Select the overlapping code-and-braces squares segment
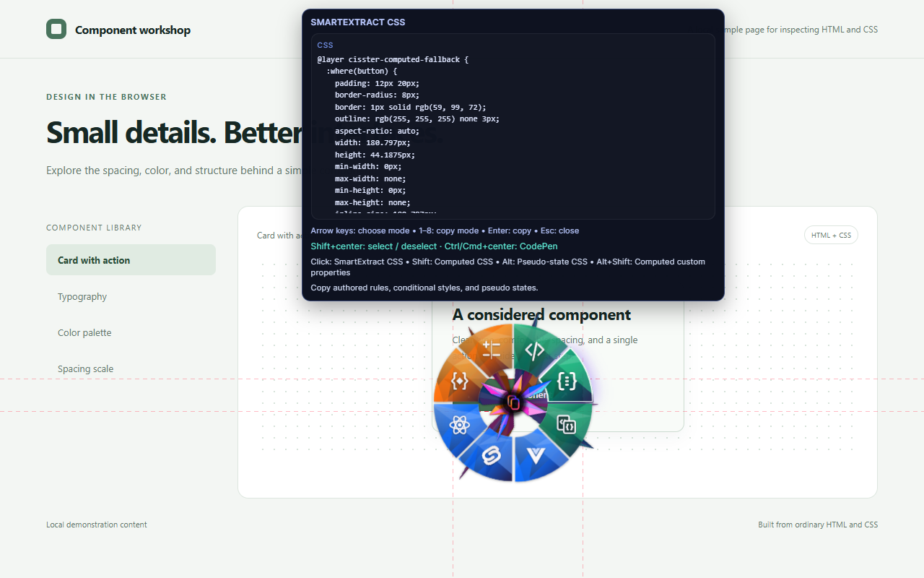Image resolution: width=924 pixels, height=578 pixels. (x=567, y=424)
